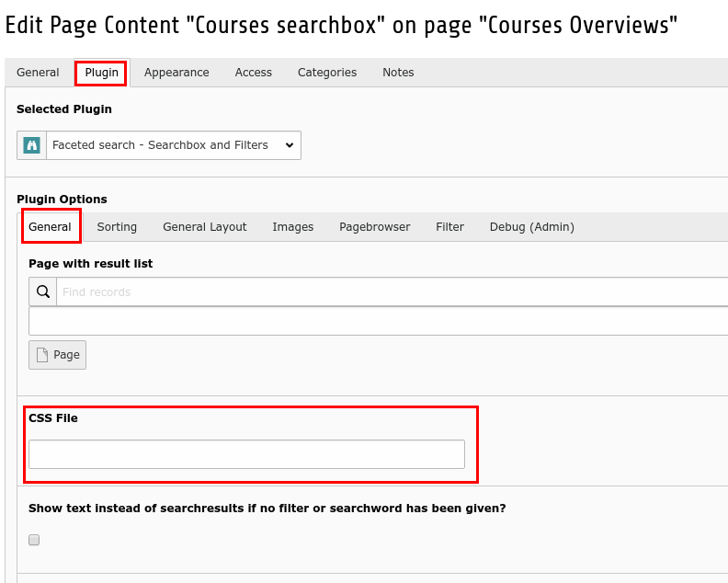Select General tab under Plugin Options

click(51, 227)
